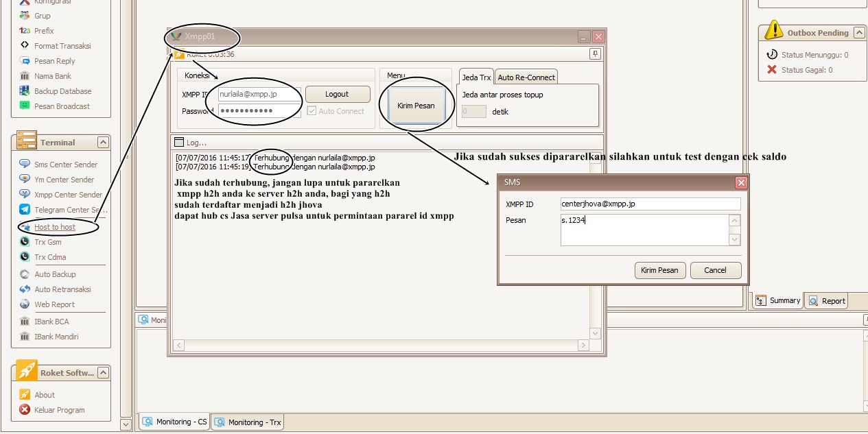Switch to the Report tab
Viewport: 868px width, 434px height.
click(827, 300)
